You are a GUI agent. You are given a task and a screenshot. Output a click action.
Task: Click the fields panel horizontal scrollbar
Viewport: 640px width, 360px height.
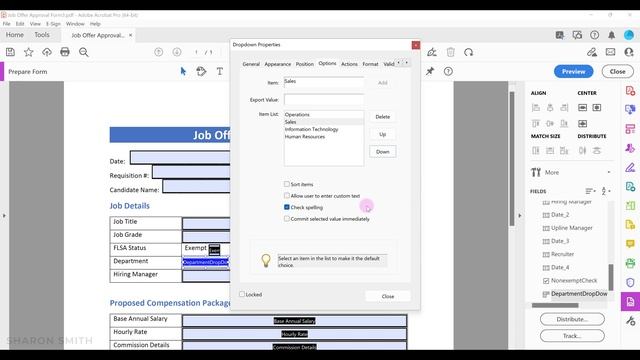pyautogui.click(x=555, y=305)
